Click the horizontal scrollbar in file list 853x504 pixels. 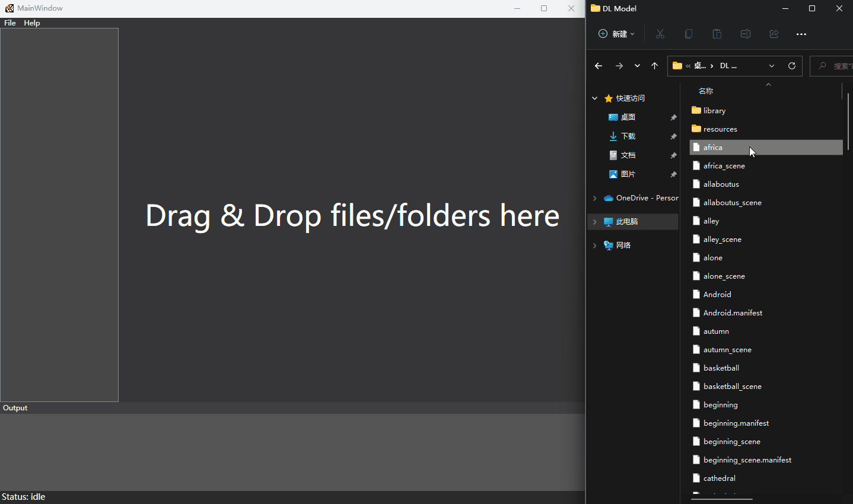tap(722, 499)
